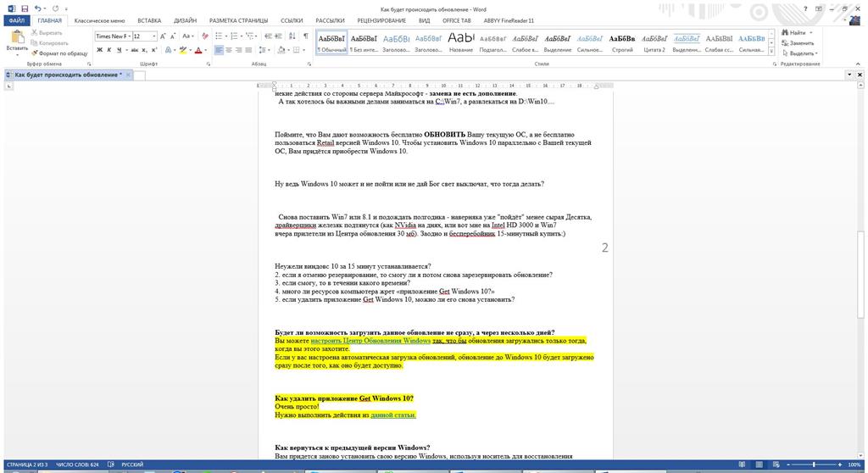Expand the styles gallery (more arrow)

[771, 52]
